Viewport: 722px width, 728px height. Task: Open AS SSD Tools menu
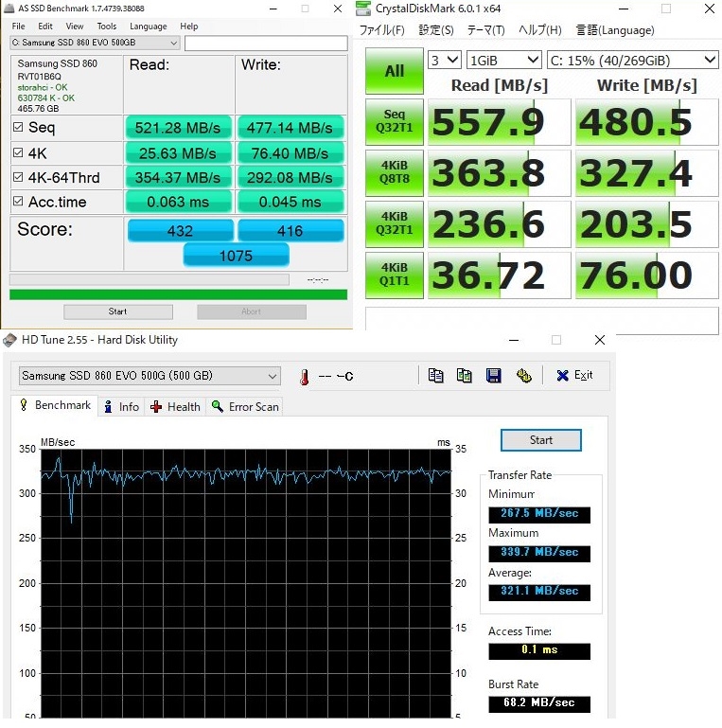107,27
